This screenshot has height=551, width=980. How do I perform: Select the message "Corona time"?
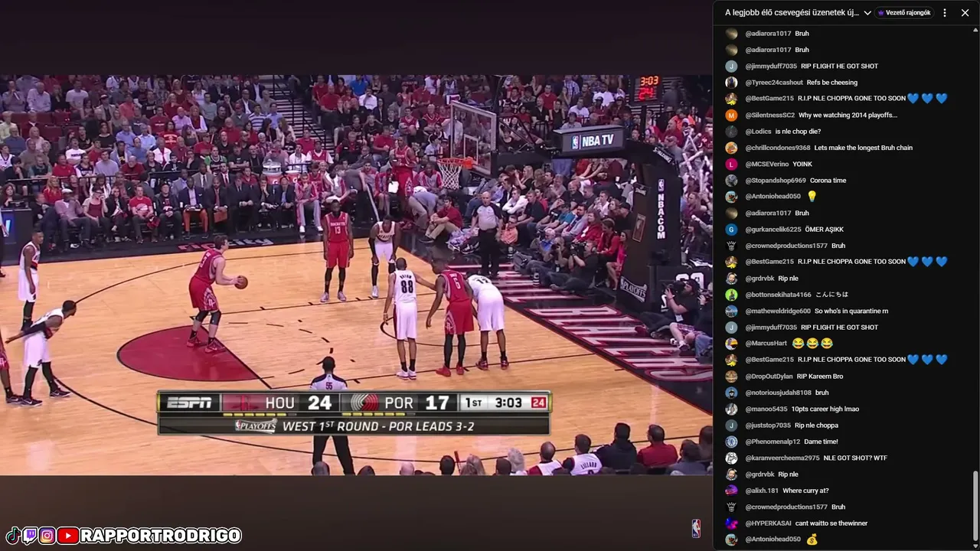[828, 181]
